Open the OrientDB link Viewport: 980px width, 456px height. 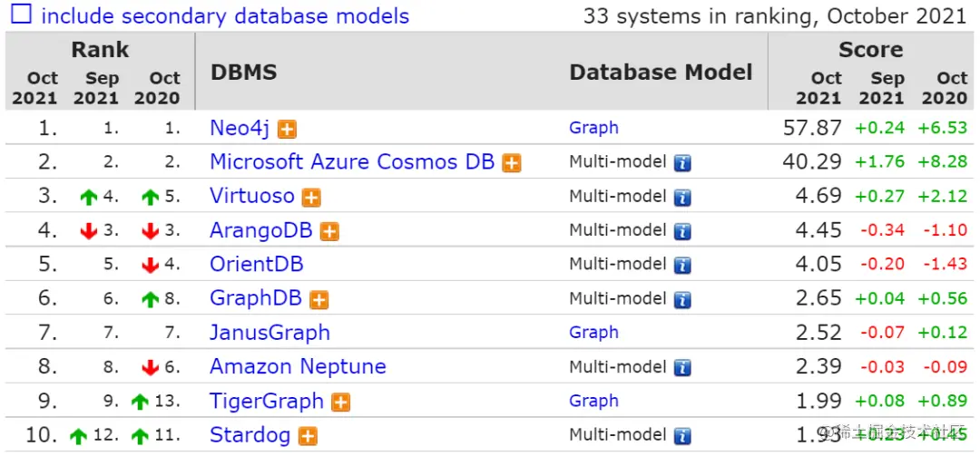click(x=256, y=264)
